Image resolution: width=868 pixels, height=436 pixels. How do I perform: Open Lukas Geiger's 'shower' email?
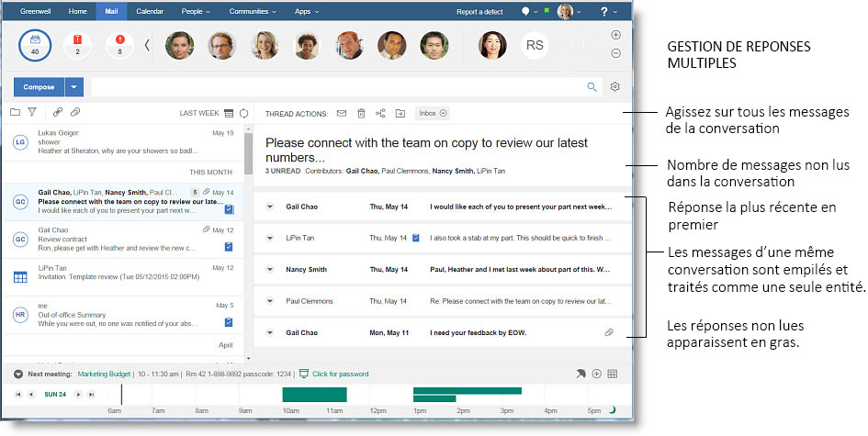click(x=122, y=141)
